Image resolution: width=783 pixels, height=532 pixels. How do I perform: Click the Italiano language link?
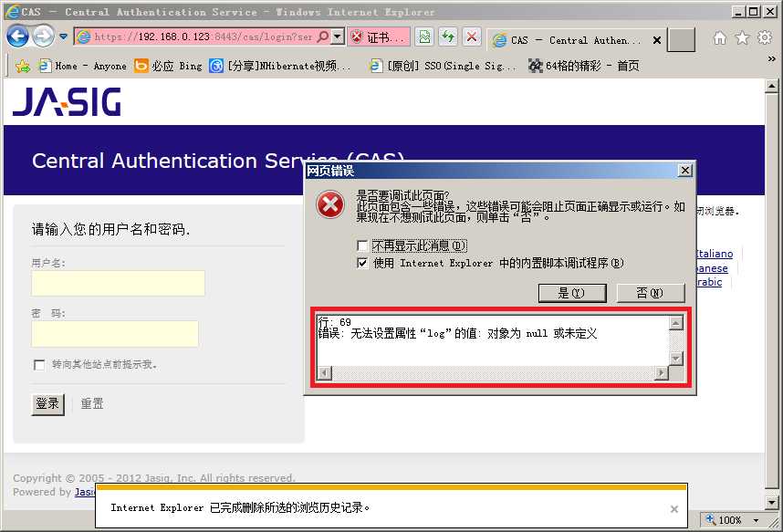(715, 254)
